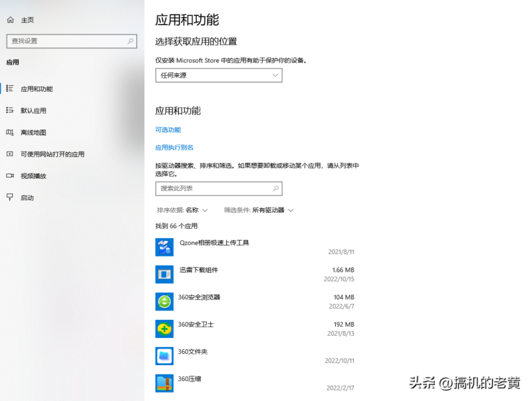Image resolution: width=532 pixels, height=401 pixels.
Task: Click the 迅雷下载组件 app icon
Action: [164, 274]
